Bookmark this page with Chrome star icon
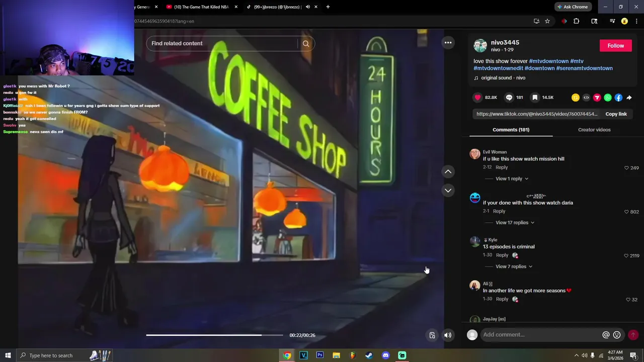Screen dimensions: 644x362 (547, 21)
